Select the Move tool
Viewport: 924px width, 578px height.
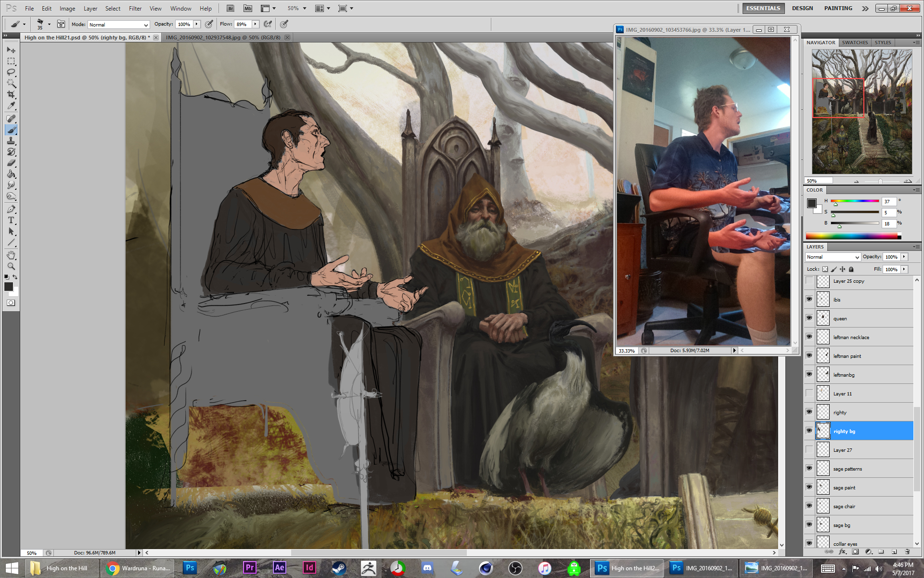[11, 50]
